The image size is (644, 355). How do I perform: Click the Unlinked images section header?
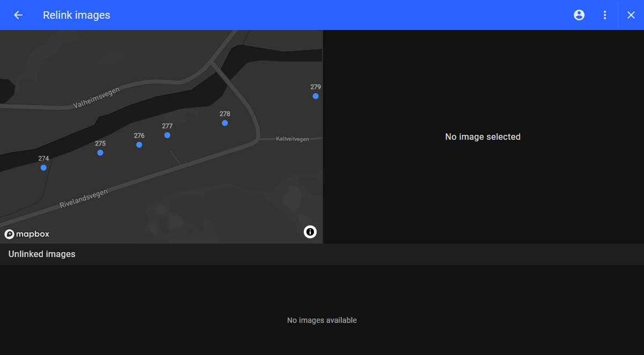[42, 254]
